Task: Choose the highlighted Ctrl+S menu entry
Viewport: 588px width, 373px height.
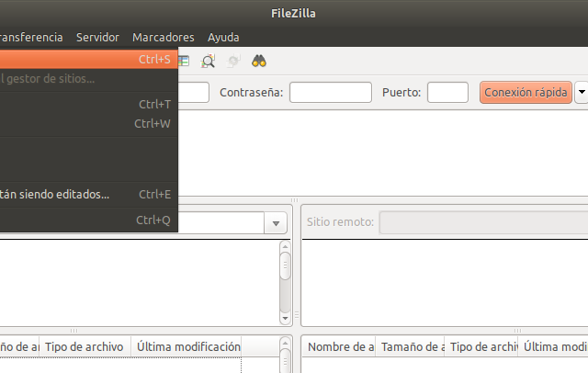Action: [88, 59]
